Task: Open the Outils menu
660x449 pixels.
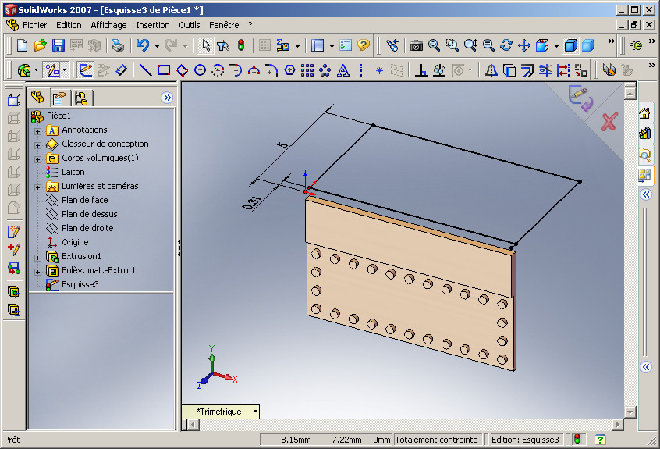Action: (189, 25)
